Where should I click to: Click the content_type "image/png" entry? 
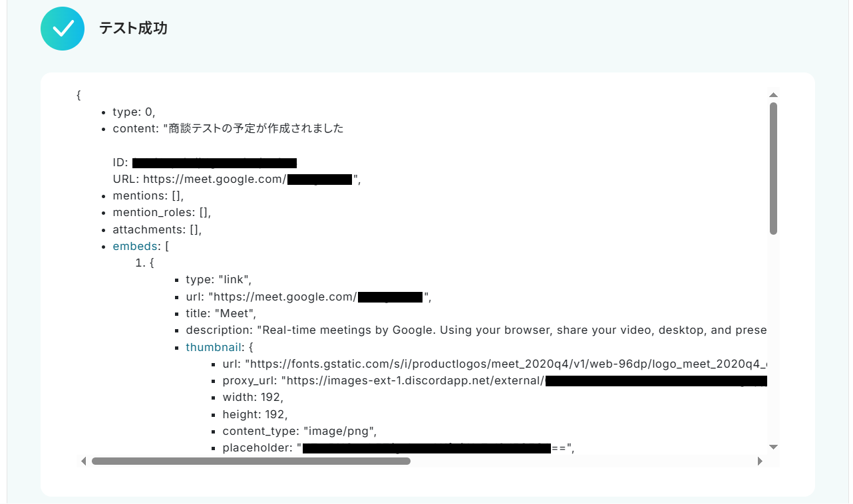pos(299,431)
